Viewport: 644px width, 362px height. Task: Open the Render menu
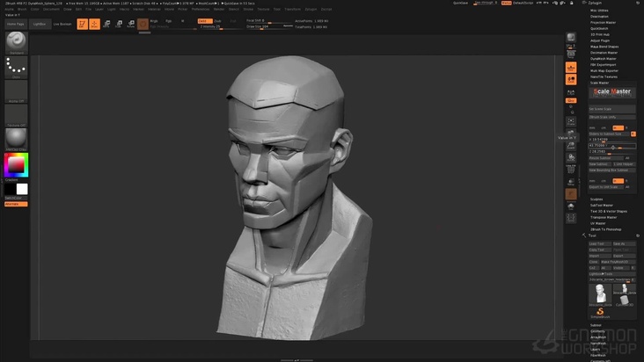pyautogui.click(x=219, y=9)
